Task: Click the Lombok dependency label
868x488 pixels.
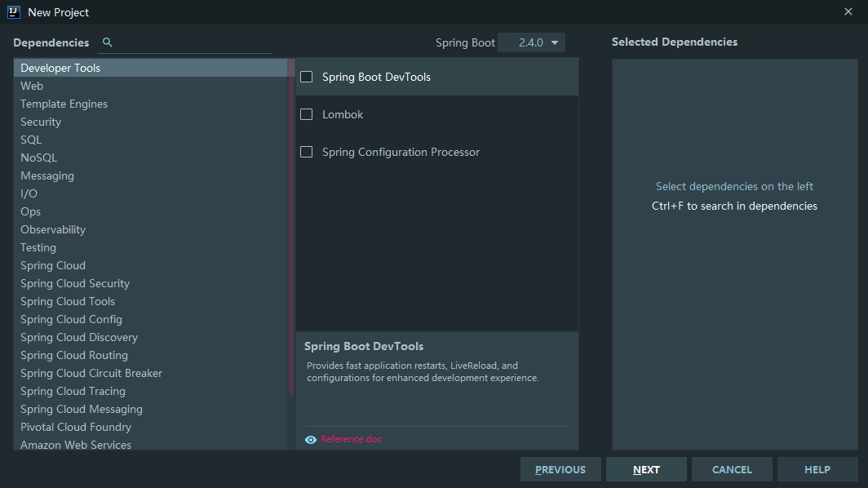Action: click(x=343, y=115)
